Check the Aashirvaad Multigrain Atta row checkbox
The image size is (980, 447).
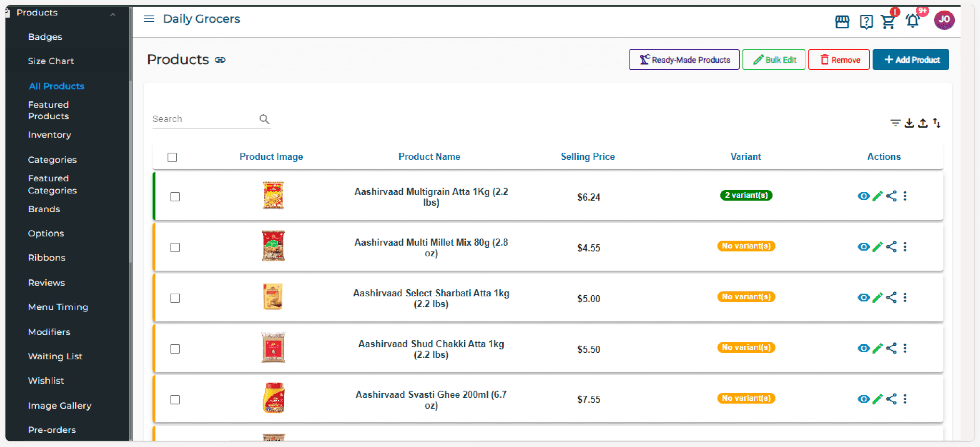175,196
